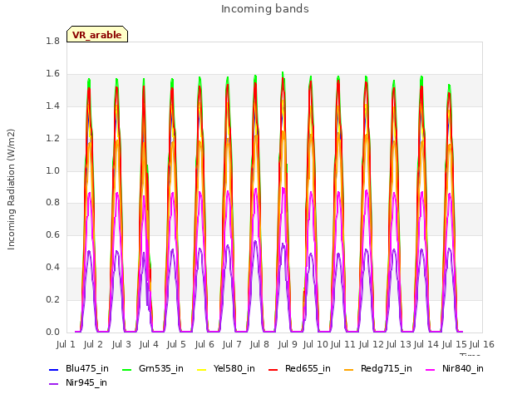Click the Jul 2 x-axis tick label
Viewport: 532px width, 399px height.
click(x=93, y=344)
